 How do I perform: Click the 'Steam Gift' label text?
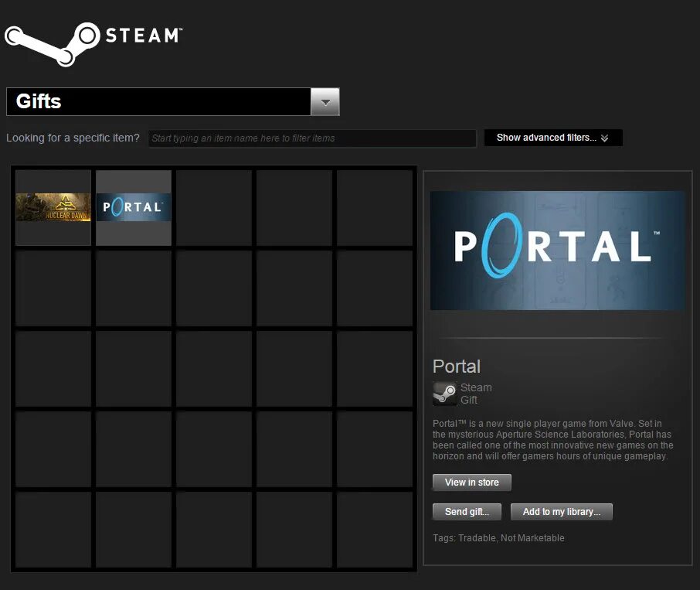pyautogui.click(x=476, y=394)
